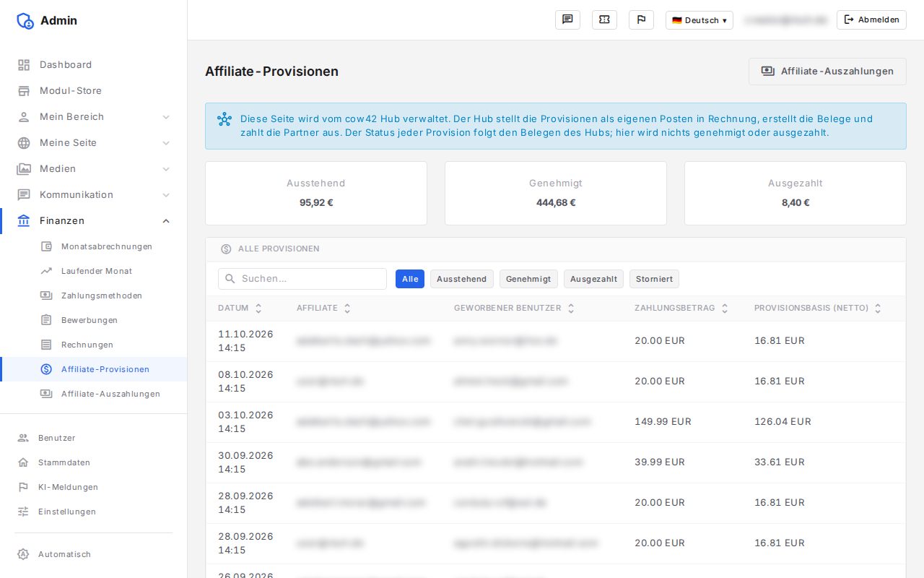
Task: Sort table by Zahlungsbetrag column
Action: tap(681, 308)
